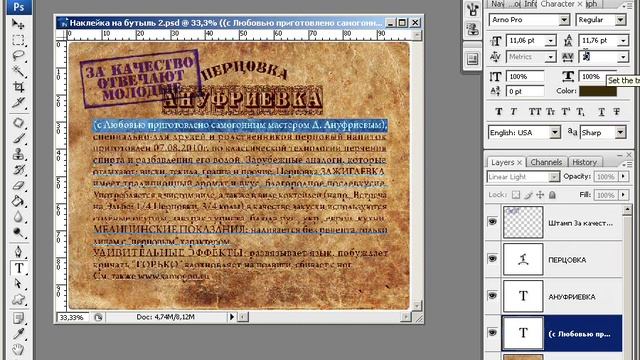This screenshot has height=360, width=640.
Task: Select the Path Selection tool
Action: click(x=18, y=283)
